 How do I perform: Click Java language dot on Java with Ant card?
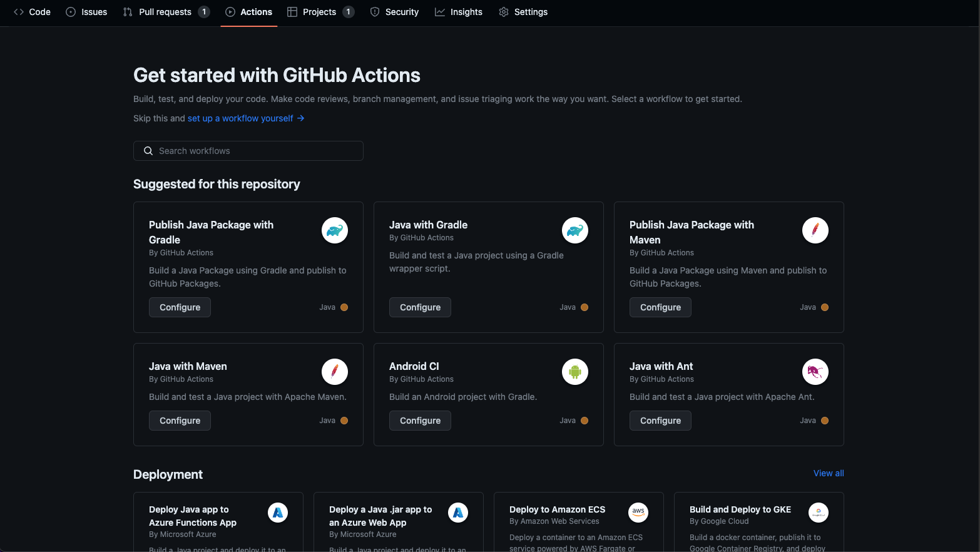pyautogui.click(x=825, y=421)
